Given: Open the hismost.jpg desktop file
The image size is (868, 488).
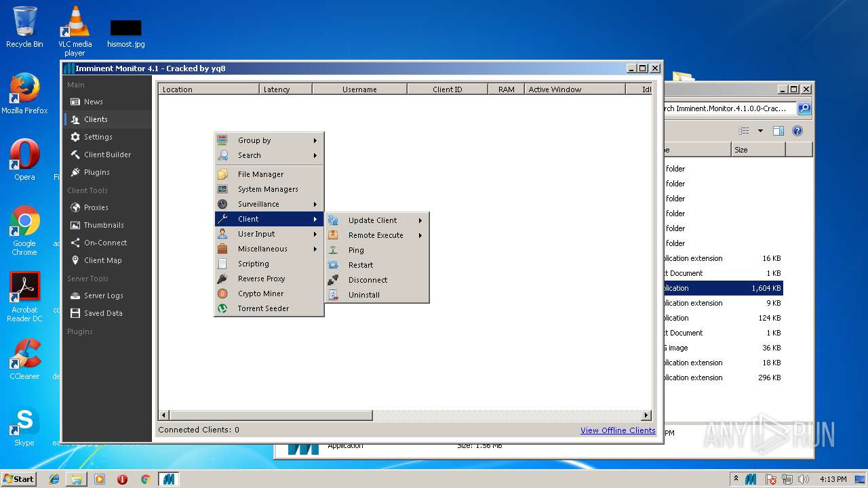Looking at the screenshot, I should tap(125, 34).
